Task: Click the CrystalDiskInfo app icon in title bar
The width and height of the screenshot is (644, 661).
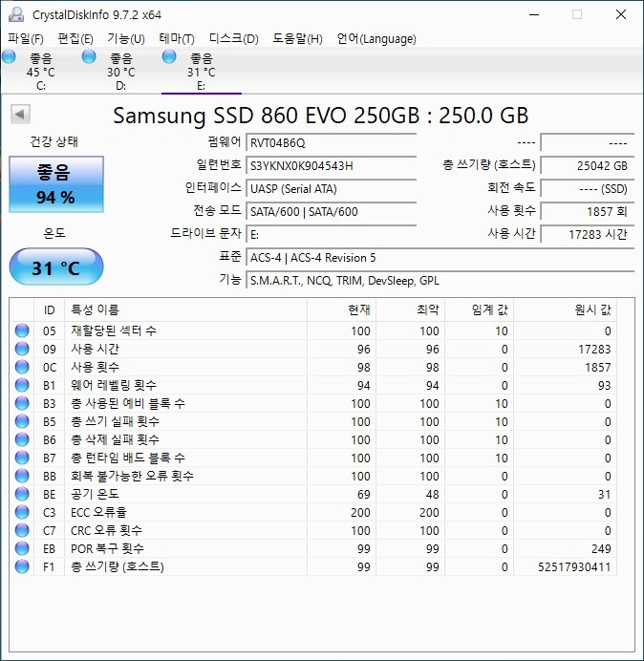Action: coord(16,14)
